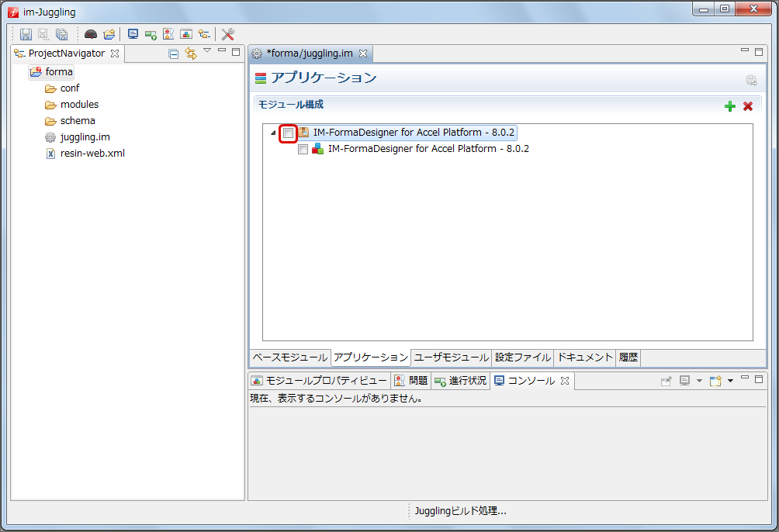Maximize the console panel
The width and height of the screenshot is (779, 532).
pos(759,379)
